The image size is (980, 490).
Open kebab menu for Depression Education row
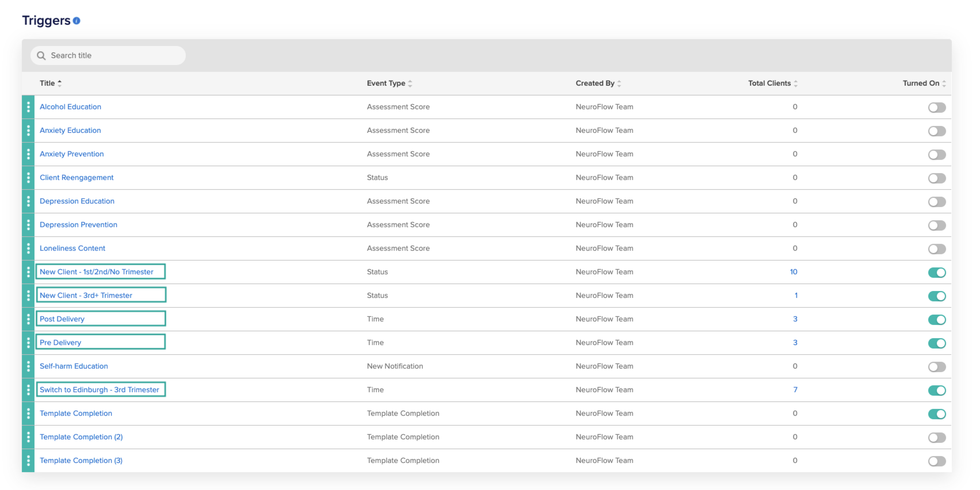28,201
